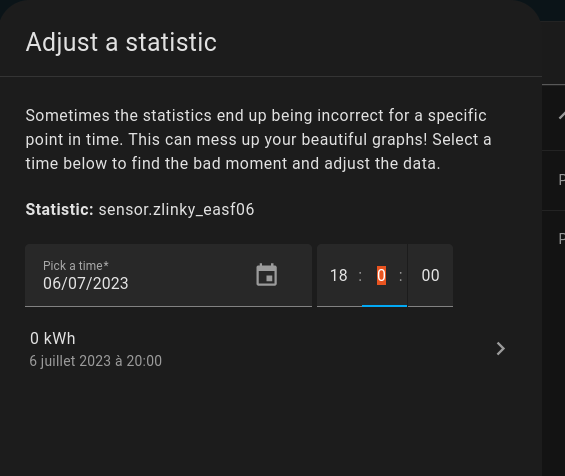Click the chevron arrow beside 0 kWh
The width and height of the screenshot is (565, 476).
[x=501, y=348]
